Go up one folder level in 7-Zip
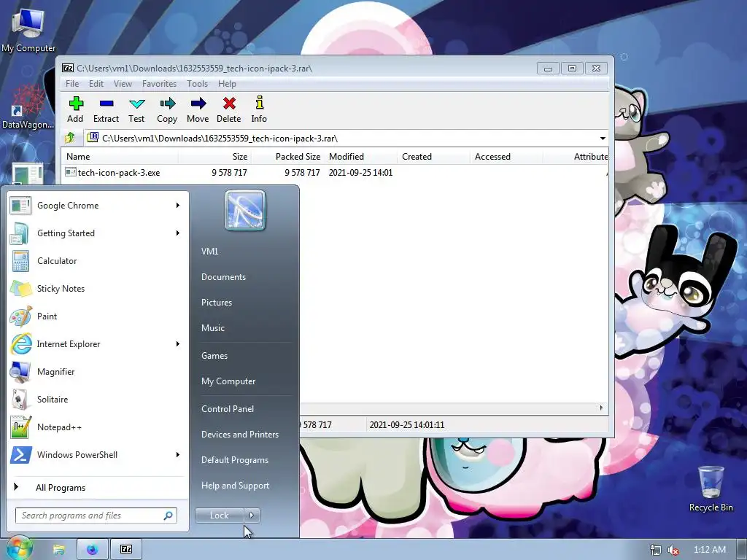Image resolution: width=747 pixels, height=560 pixels. (70, 138)
